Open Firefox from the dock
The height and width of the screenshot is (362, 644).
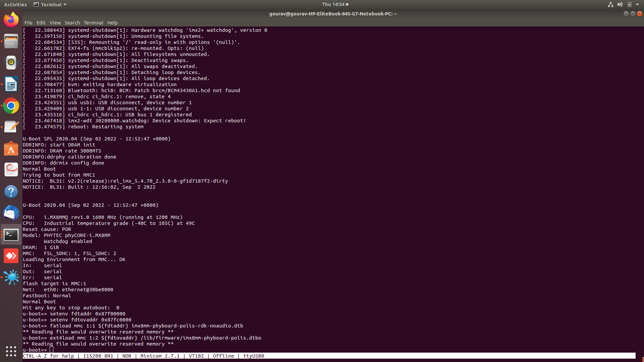point(11,19)
